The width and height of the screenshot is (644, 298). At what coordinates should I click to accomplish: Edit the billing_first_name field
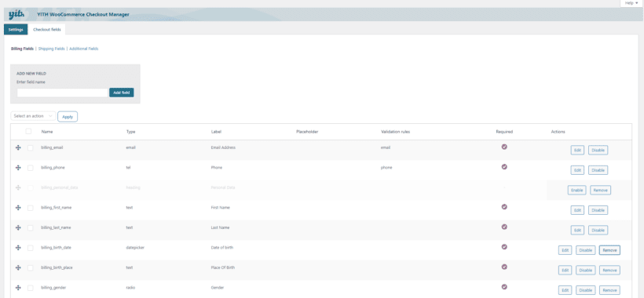coord(577,210)
